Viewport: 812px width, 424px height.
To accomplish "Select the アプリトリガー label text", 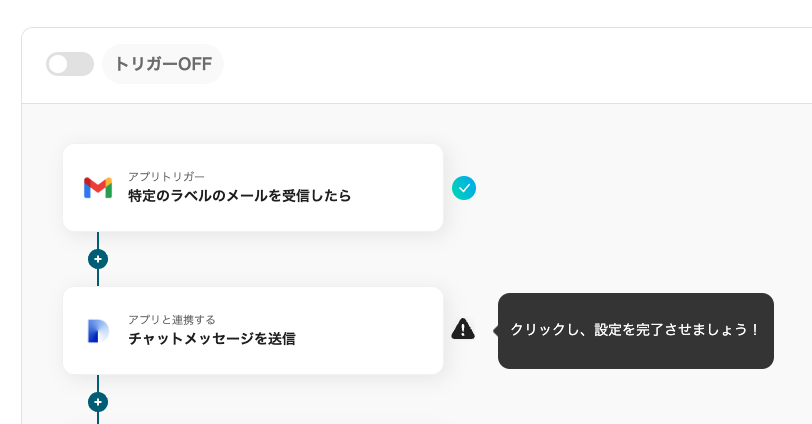I will [166, 177].
